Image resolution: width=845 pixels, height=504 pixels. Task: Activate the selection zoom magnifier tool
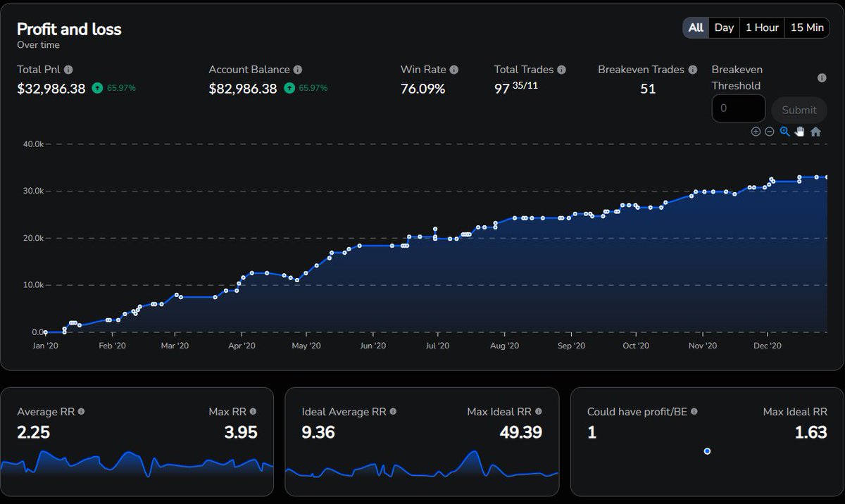coord(784,132)
